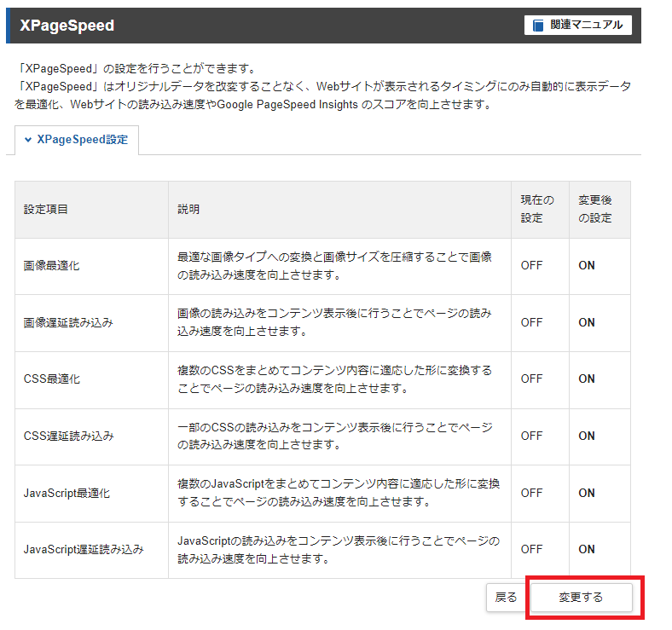Click ON in the 画像最適化 row
Screen dimensions: 672x630
(586, 265)
